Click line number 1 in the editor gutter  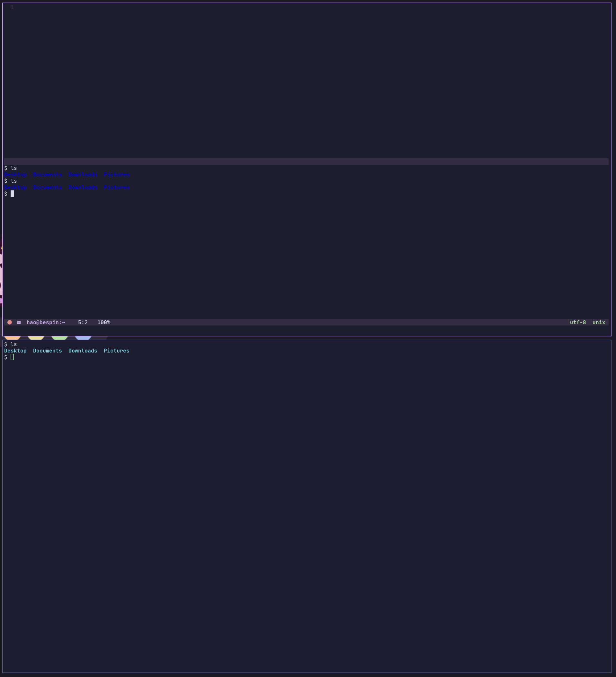point(12,7)
